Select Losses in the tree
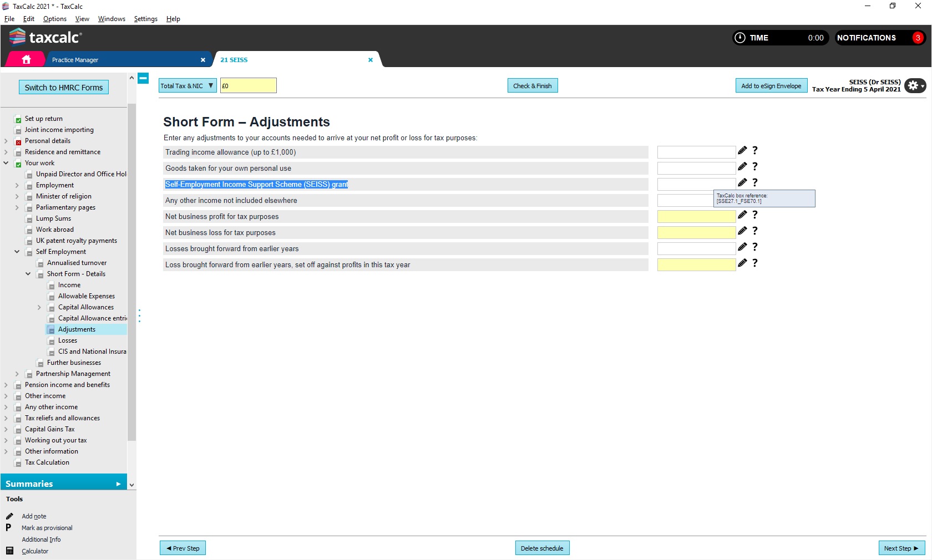 (x=68, y=340)
